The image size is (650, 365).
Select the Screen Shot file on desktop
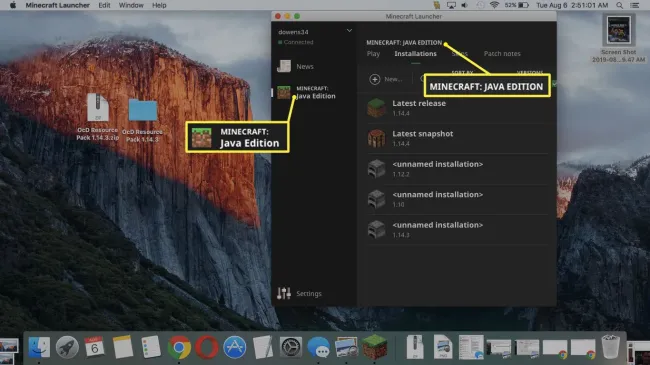tap(618, 38)
